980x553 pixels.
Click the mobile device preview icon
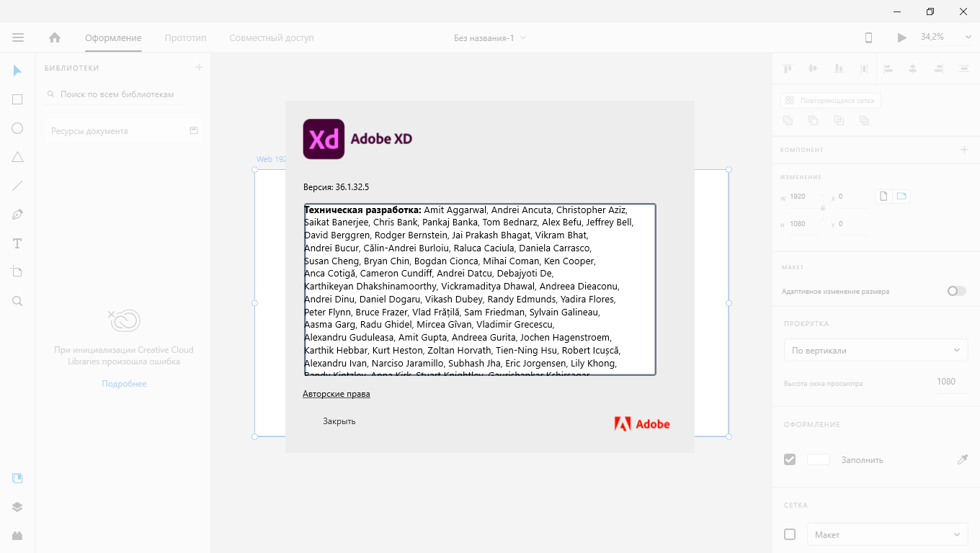868,37
